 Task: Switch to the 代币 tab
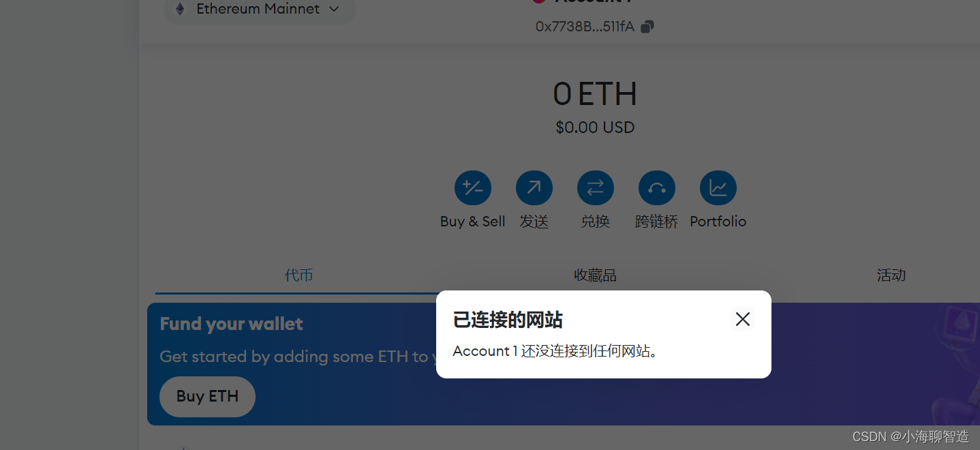point(299,275)
